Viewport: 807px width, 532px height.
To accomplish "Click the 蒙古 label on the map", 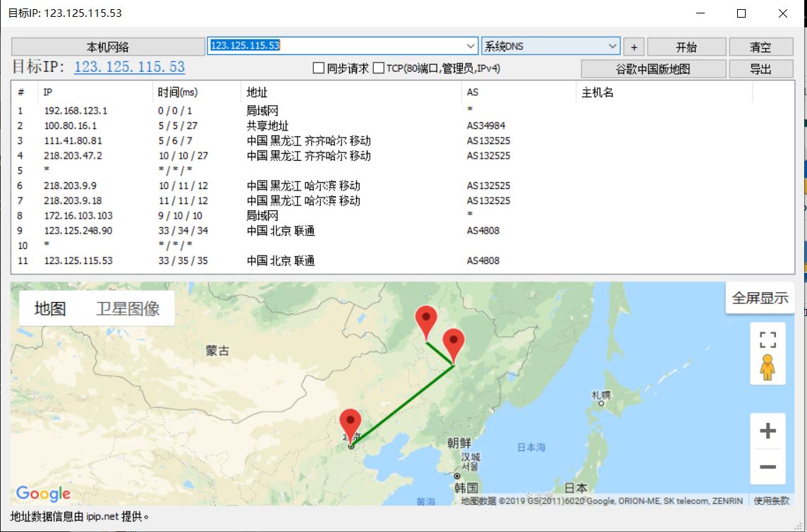I will pos(217,351).
